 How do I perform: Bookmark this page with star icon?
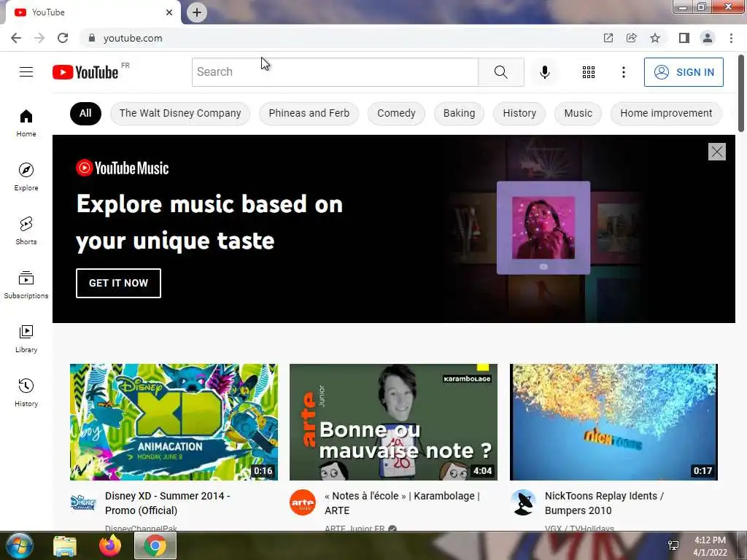point(655,38)
